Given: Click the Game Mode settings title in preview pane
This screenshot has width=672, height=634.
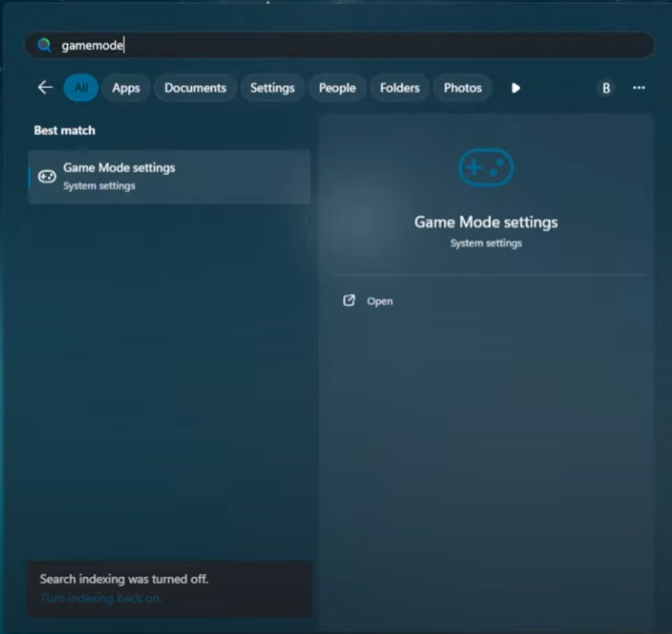Looking at the screenshot, I should coord(485,222).
